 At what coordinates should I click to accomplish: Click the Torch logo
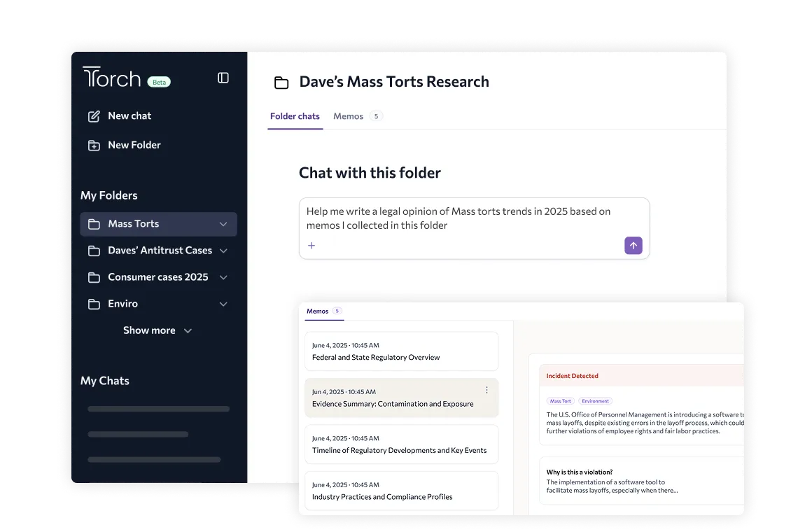(x=112, y=77)
